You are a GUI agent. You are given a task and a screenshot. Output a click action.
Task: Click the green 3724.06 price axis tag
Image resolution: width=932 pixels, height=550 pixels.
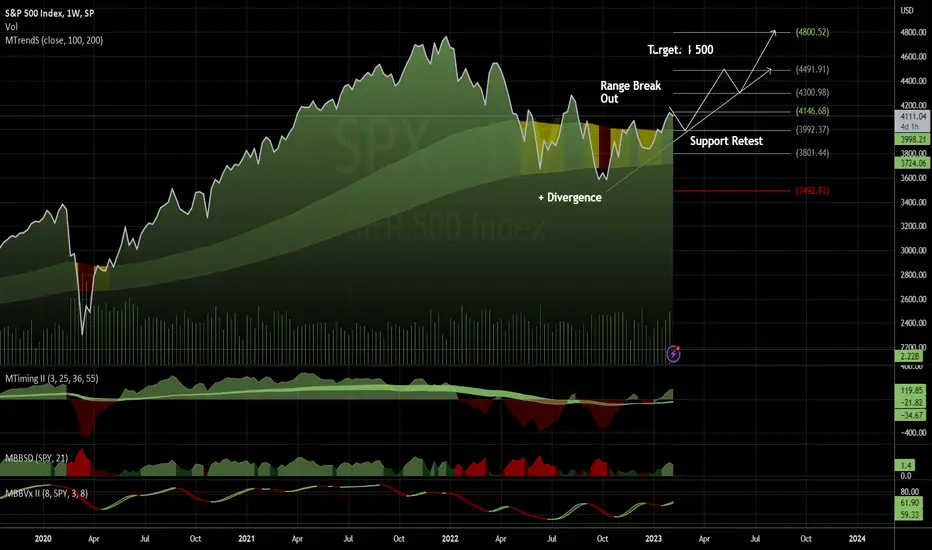(912, 162)
